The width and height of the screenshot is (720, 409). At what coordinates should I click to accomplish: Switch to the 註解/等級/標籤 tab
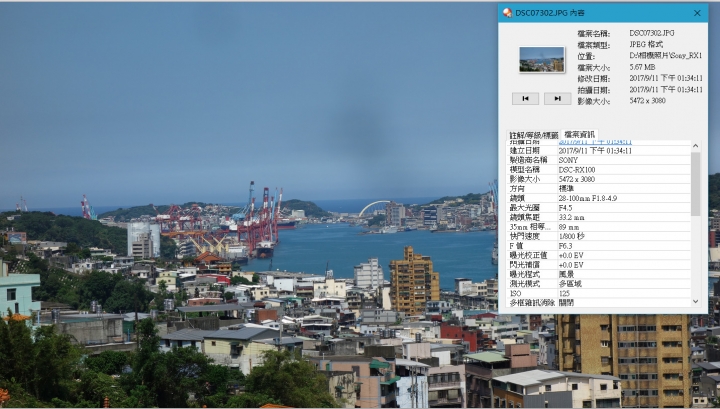(x=534, y=135)
